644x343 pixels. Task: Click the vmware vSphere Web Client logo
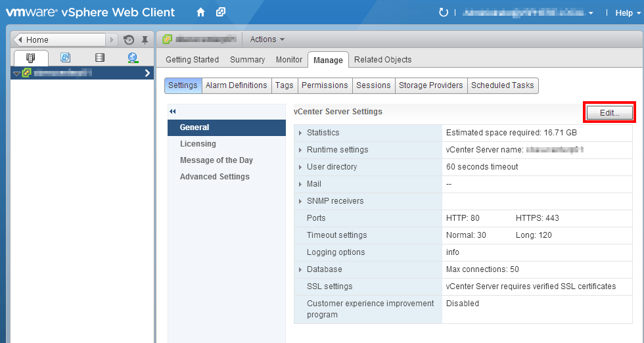click(91, 12)
